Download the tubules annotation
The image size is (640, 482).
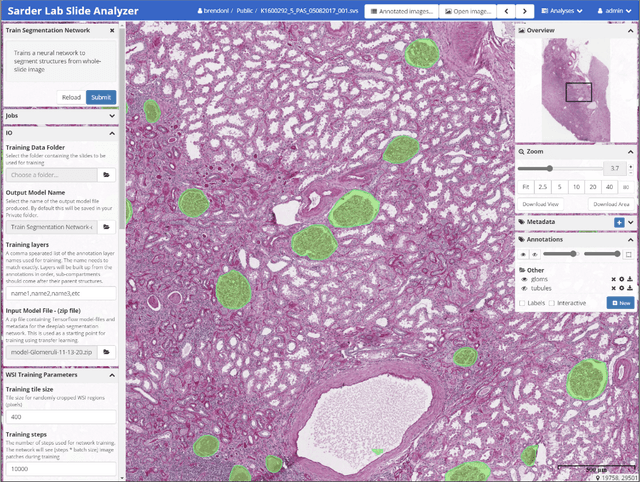630,288
